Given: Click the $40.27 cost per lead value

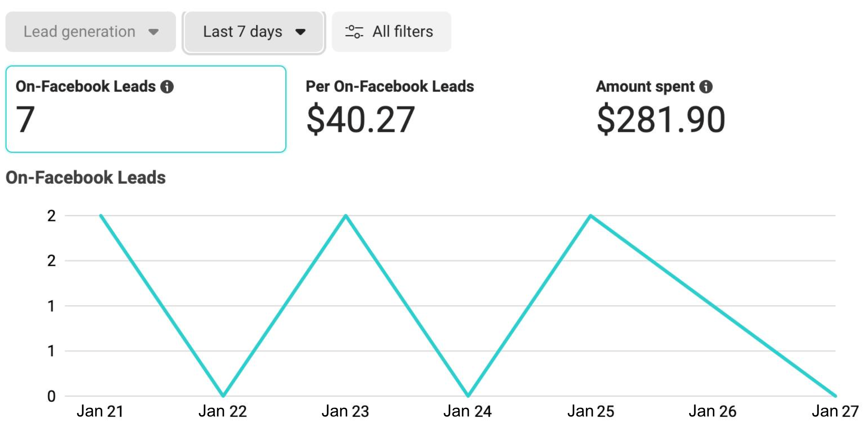Looking at the screenshot, I should click(x=361, y=119).
